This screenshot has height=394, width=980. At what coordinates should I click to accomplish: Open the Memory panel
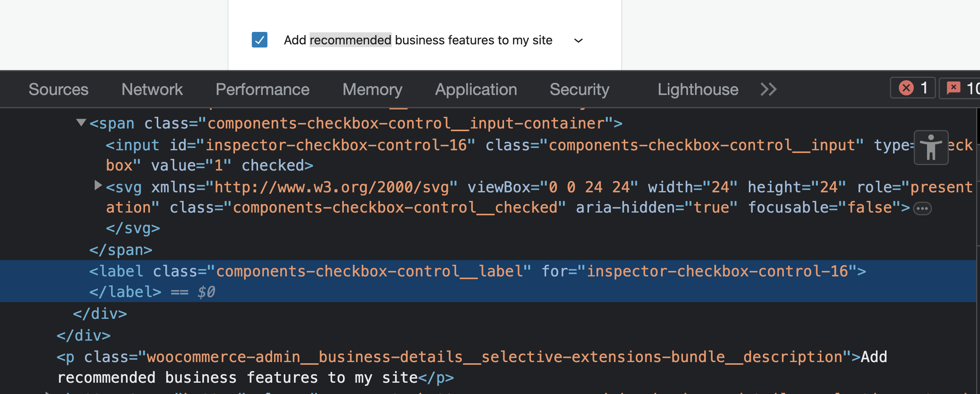(372, 89)
